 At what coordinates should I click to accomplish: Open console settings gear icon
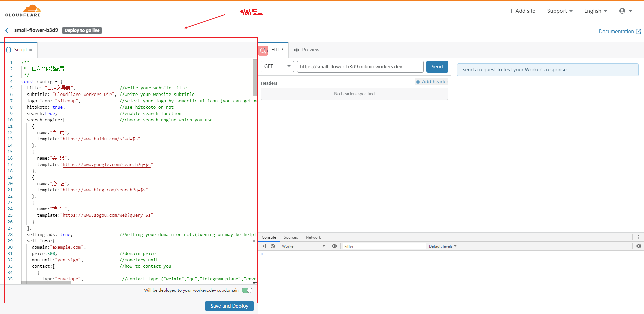[x=638, y=246]
